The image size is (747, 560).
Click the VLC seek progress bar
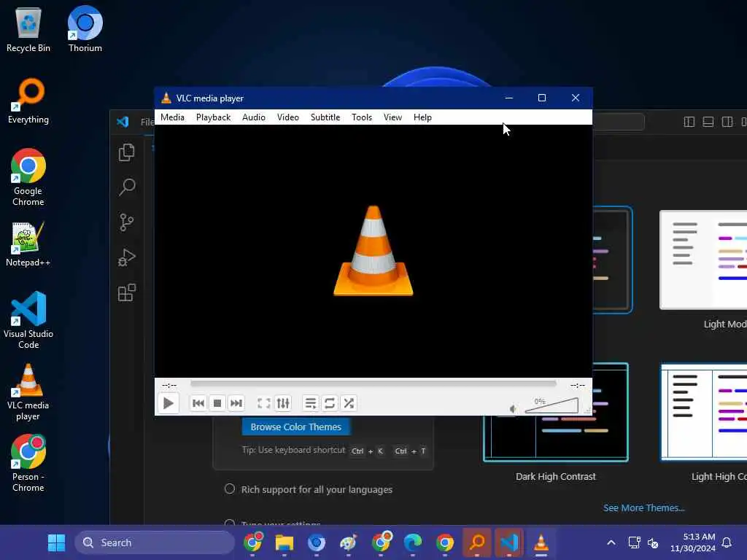click(x=373, y=384)
